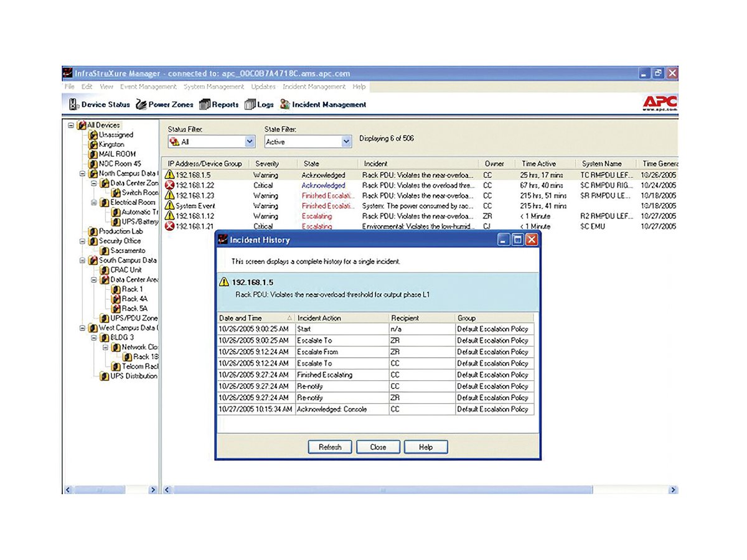
Task: Open the Updates menu
Action: 263,87
